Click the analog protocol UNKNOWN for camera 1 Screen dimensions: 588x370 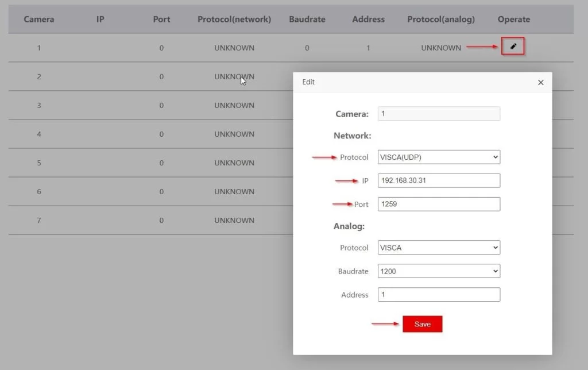[x=441, y=48]
